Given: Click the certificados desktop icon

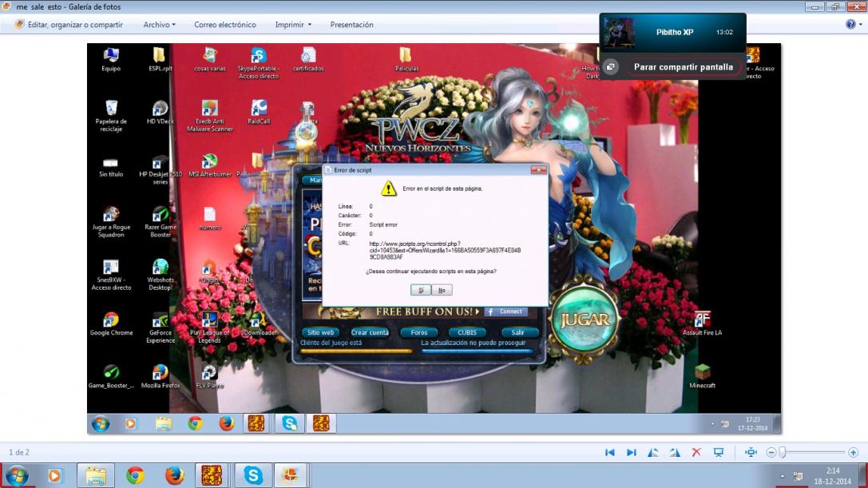Looking at the screenshot, I should tap(308, 59).
